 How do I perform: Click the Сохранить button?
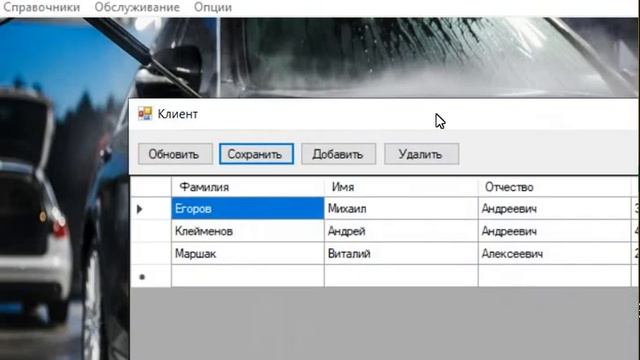point(256,154)
